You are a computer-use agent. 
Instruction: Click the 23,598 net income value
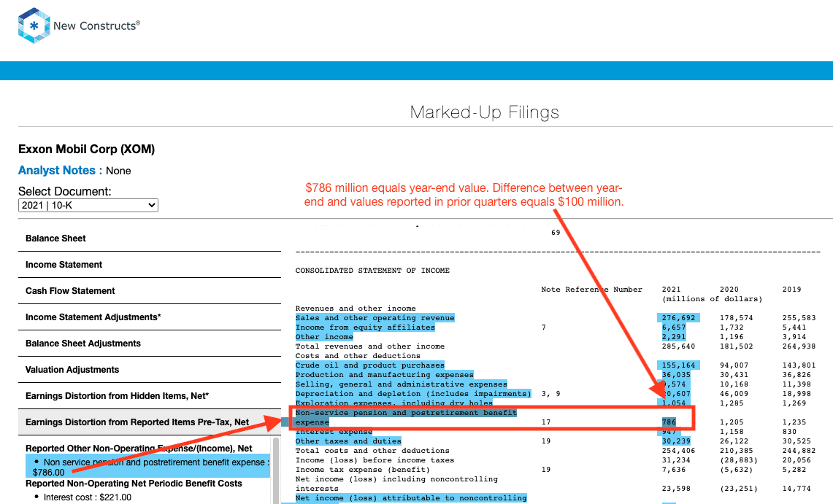(676, 489)
